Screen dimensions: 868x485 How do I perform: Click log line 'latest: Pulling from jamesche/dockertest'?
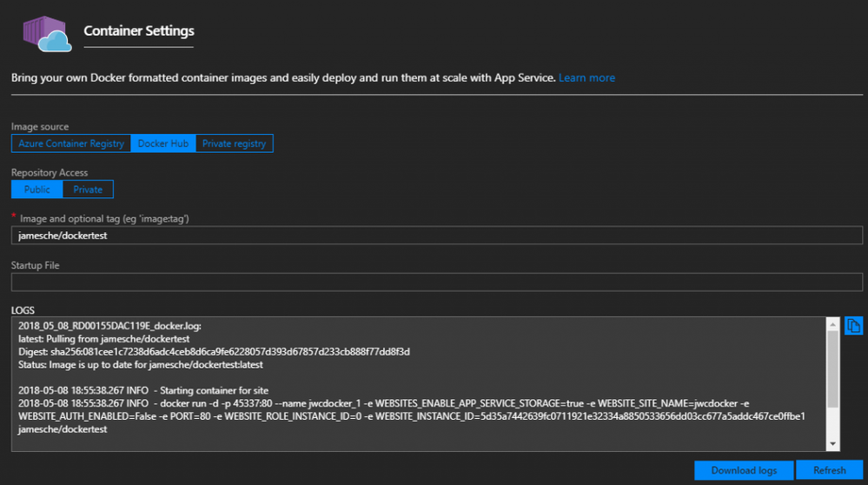coord(103,339)
